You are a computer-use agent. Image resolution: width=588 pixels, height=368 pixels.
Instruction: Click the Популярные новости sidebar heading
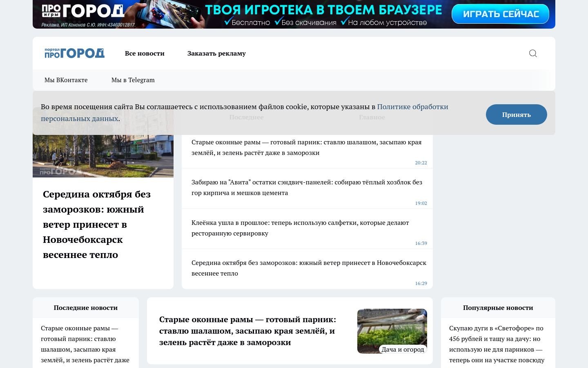click(x=498, y=307)
